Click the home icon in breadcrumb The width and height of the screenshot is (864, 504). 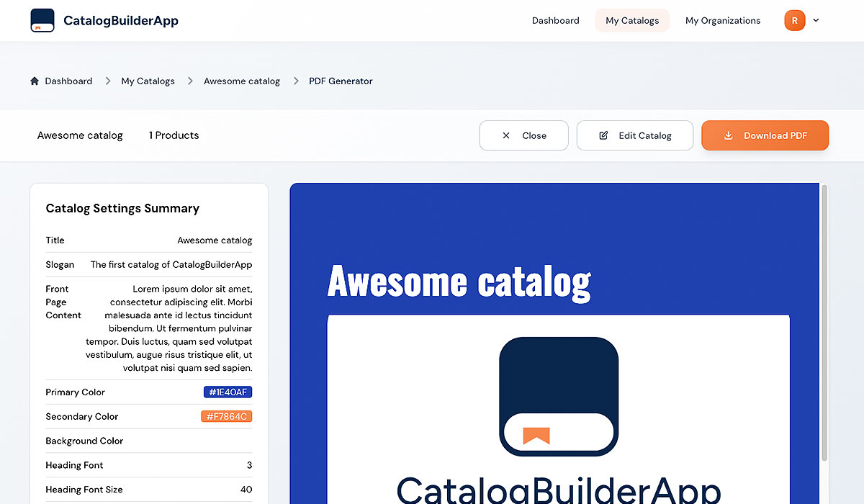(35, 81)
